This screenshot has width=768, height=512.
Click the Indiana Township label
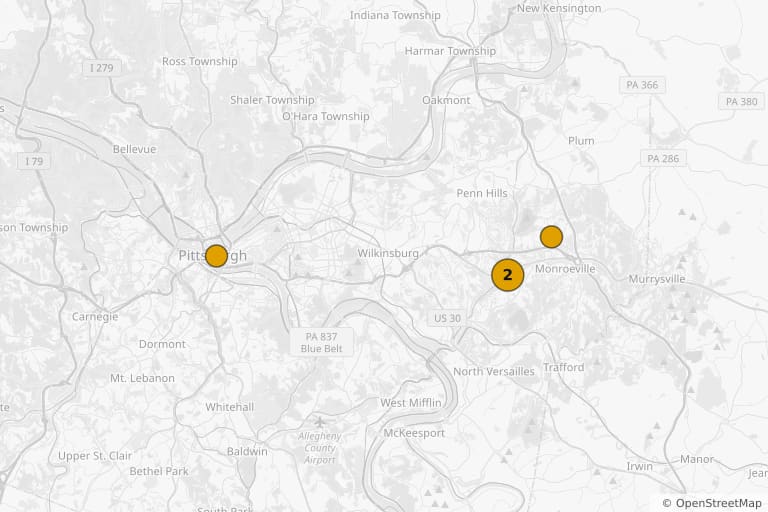coord(395,15)
